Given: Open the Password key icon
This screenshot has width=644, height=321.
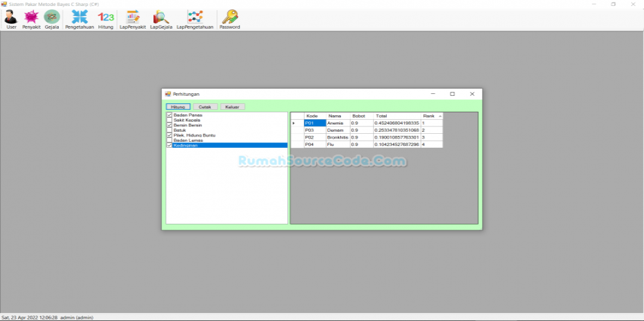Looking at the screenshot, I should (229, 20).
